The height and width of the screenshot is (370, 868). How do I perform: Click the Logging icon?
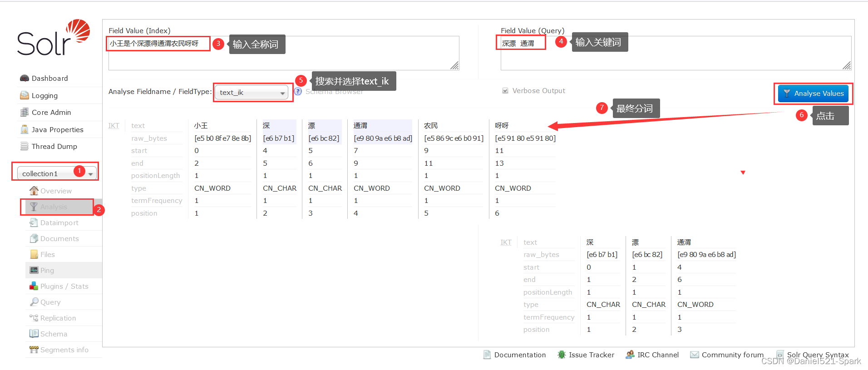24,95
